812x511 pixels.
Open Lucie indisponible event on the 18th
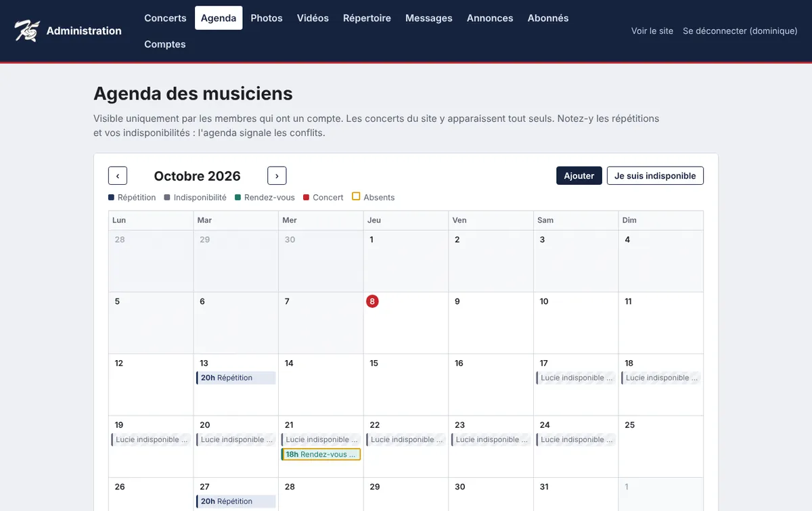click(x=660, y=378)
